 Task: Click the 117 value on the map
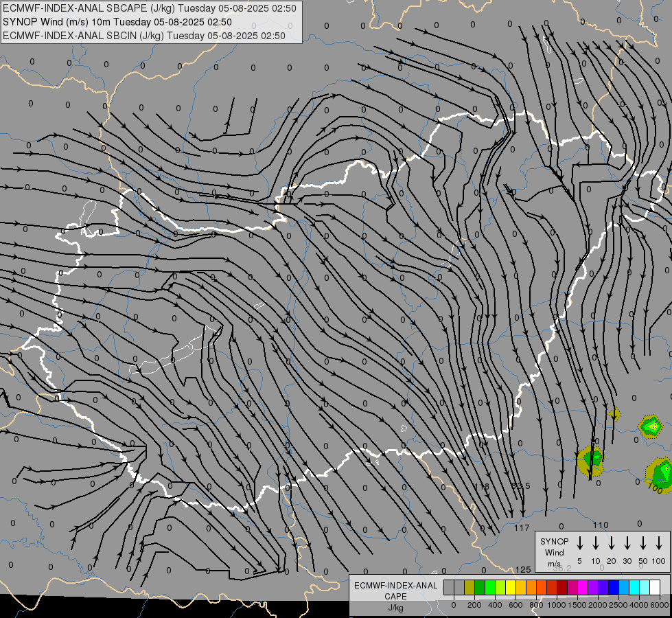click(x=522, y=528)
